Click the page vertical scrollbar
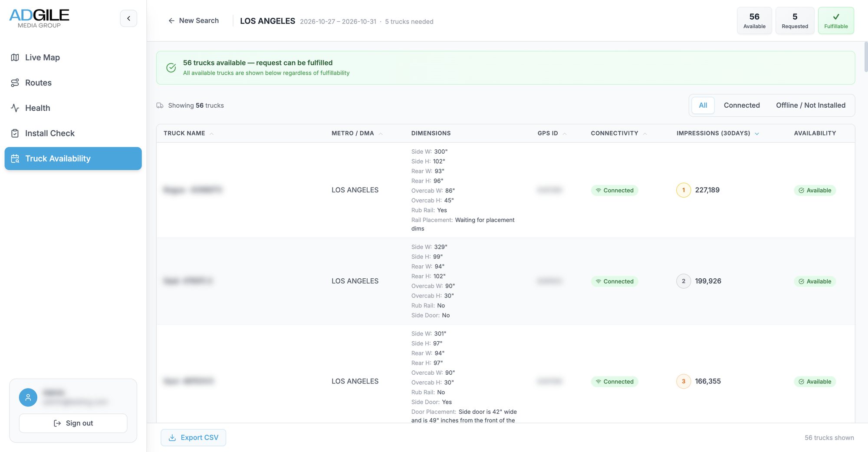Screen dimensions: 868x452 click(x=866, y=56)
